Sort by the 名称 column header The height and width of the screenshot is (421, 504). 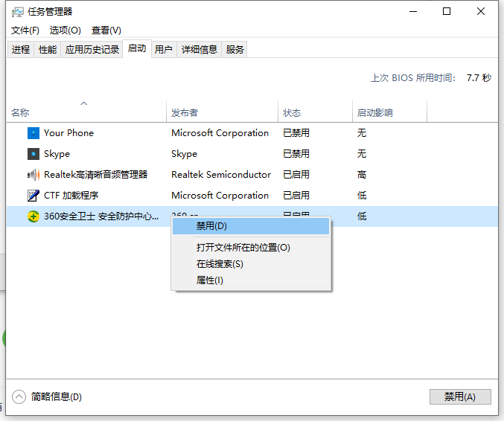click(x=86, y=112)
